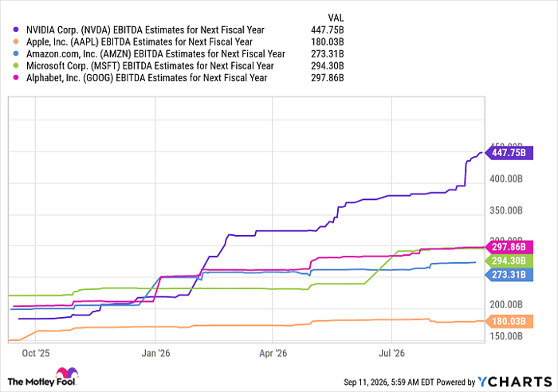
Task: Click the 150.00B y-axis label
Action: point(506,336)
